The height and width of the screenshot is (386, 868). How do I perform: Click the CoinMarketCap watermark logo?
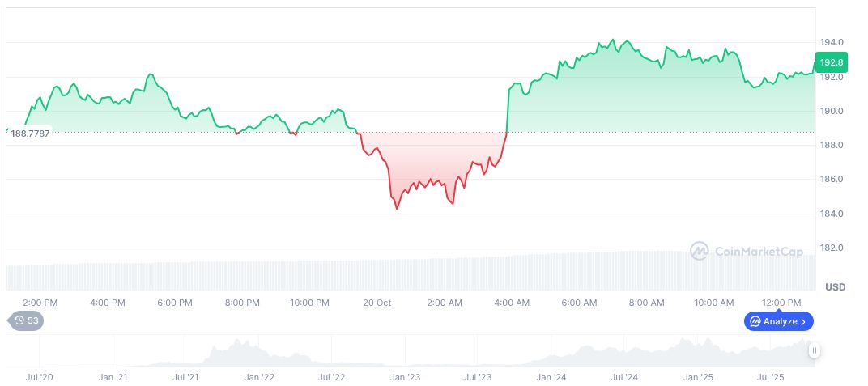(700, 252)
